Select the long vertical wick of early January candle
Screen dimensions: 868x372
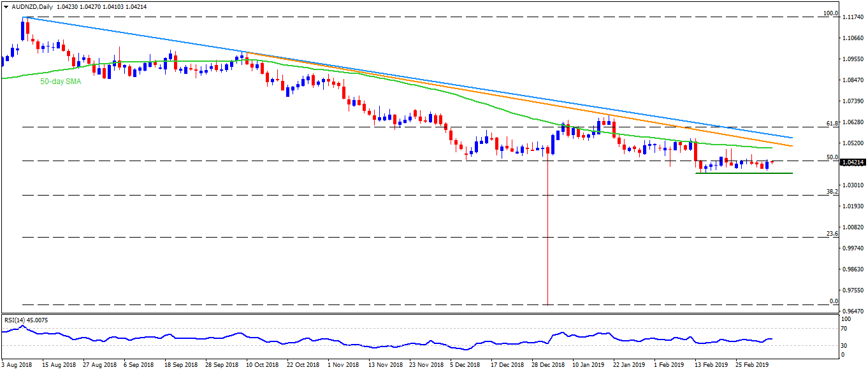[547, 236]
